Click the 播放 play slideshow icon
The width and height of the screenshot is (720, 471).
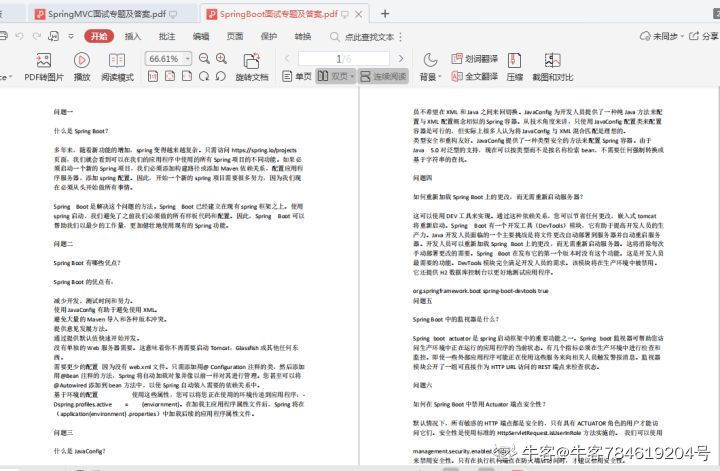82,60
